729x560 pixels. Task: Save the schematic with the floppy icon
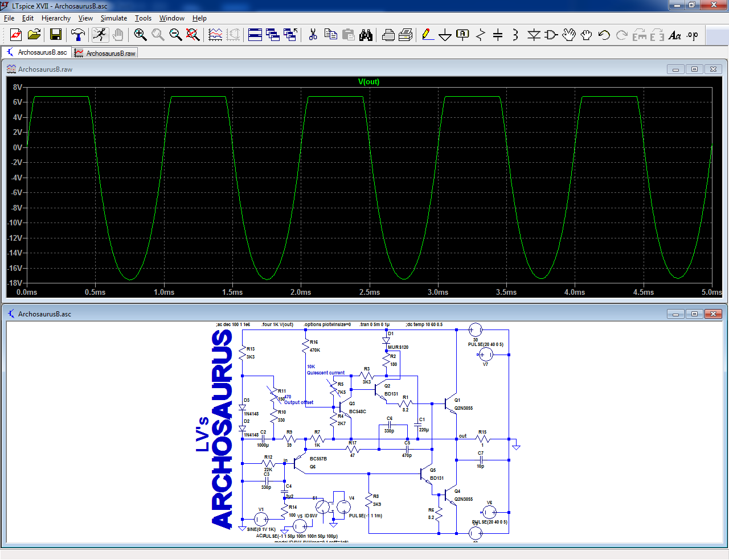56,35
